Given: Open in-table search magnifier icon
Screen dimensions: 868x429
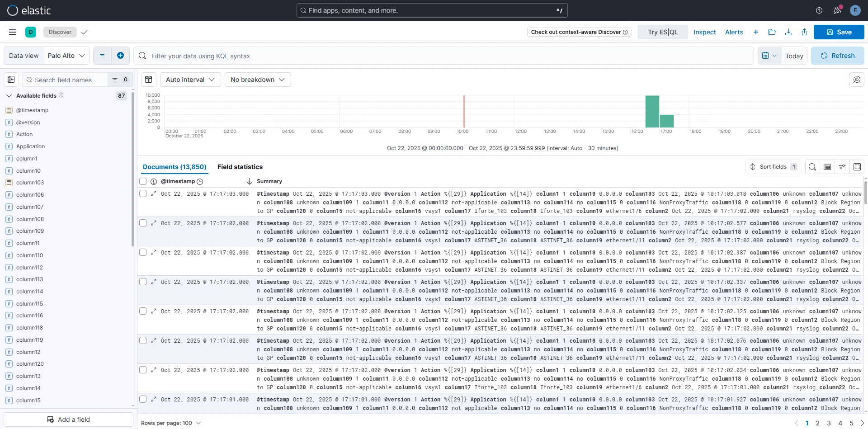Looking at the screenshot, I should click(812, 167).
